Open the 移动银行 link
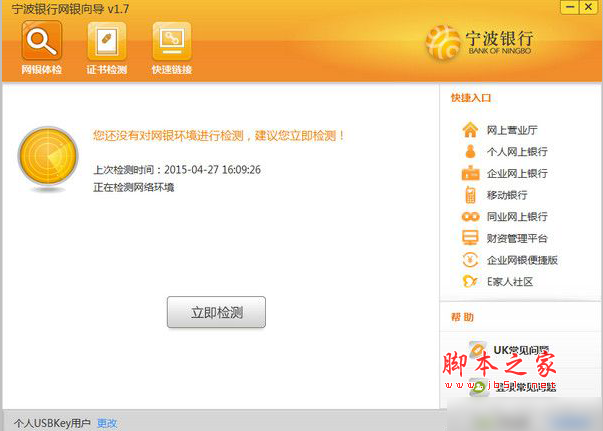603x431 pixels. (x=507, y=195)
